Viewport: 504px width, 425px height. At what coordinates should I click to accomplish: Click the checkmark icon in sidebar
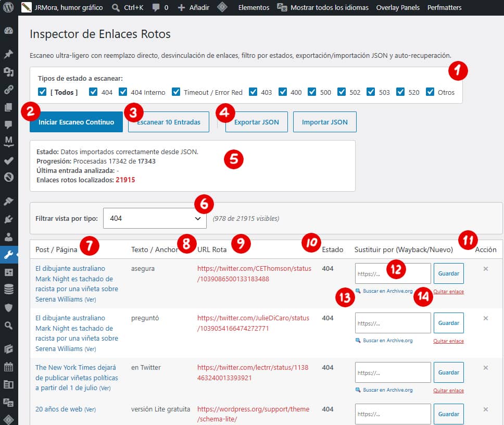click(9, 160)
